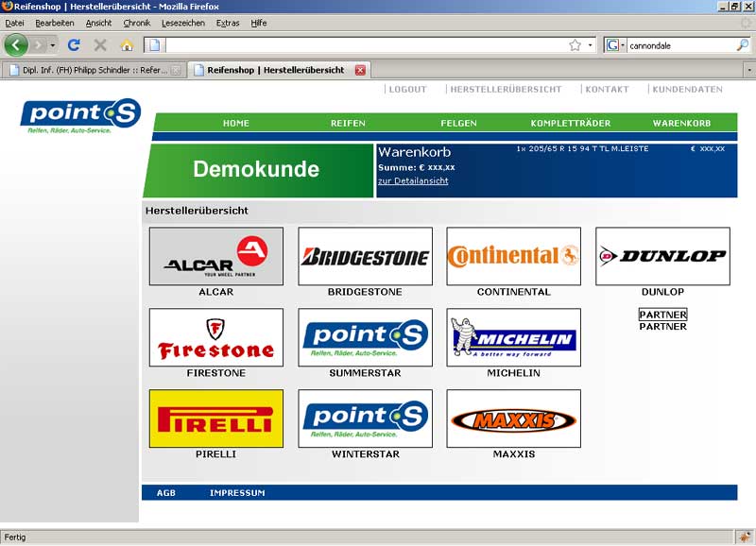
Task: Select the Pirelli manufacturer logo
Action: 215,418
